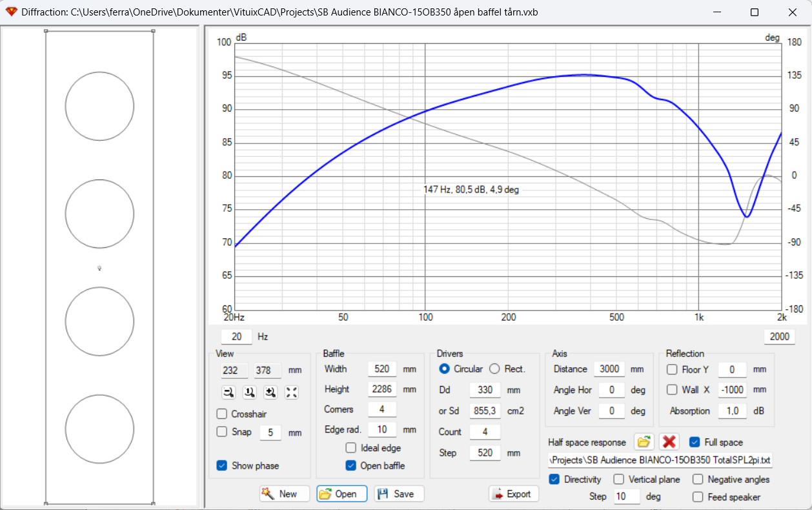Open half space response file via folder icon
Screen dimensions: 812x510
(644, 442)
